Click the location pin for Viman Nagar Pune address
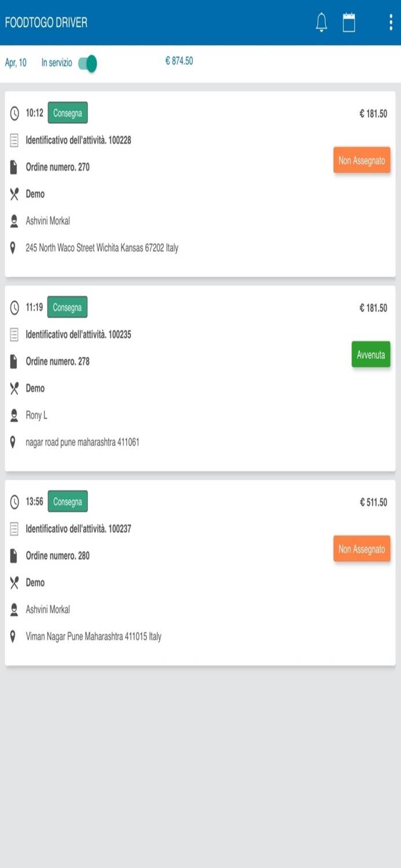Screen dimensions: 401x868 pyautogui.click(x=15, y=637)
